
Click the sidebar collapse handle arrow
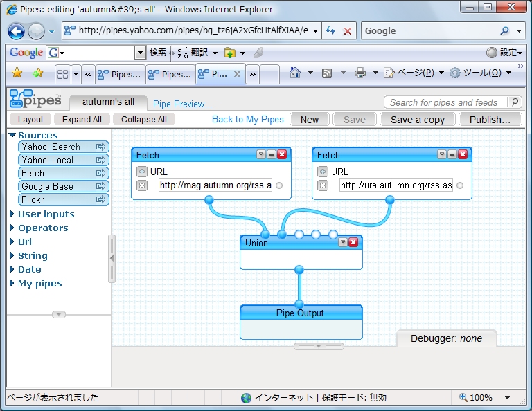(x=112, y=258)
